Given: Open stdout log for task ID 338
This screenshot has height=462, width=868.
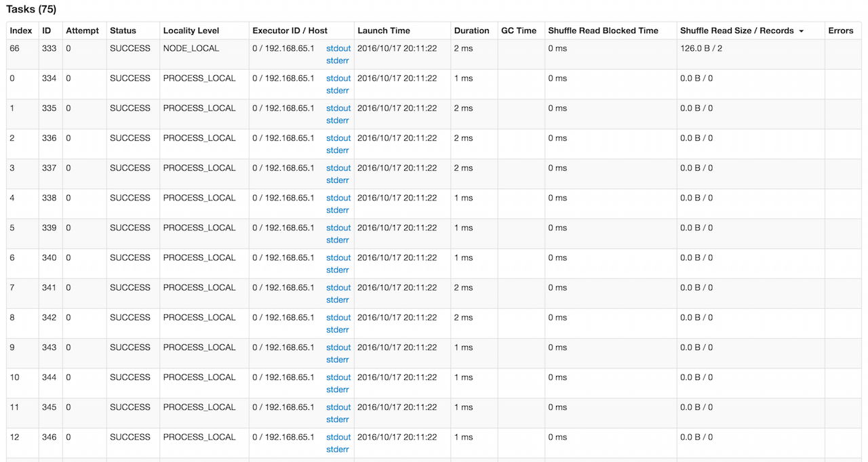Looking at the screenshot, I should click(338, 198).
